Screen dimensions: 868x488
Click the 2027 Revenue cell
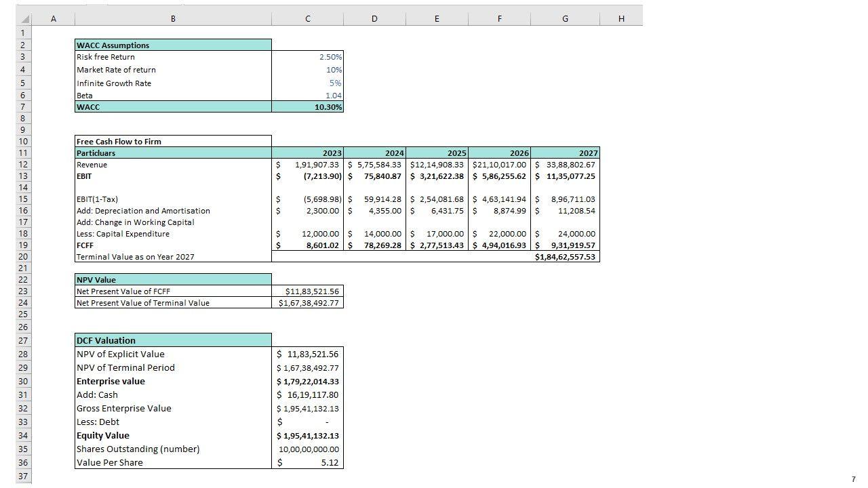(566, 165)
